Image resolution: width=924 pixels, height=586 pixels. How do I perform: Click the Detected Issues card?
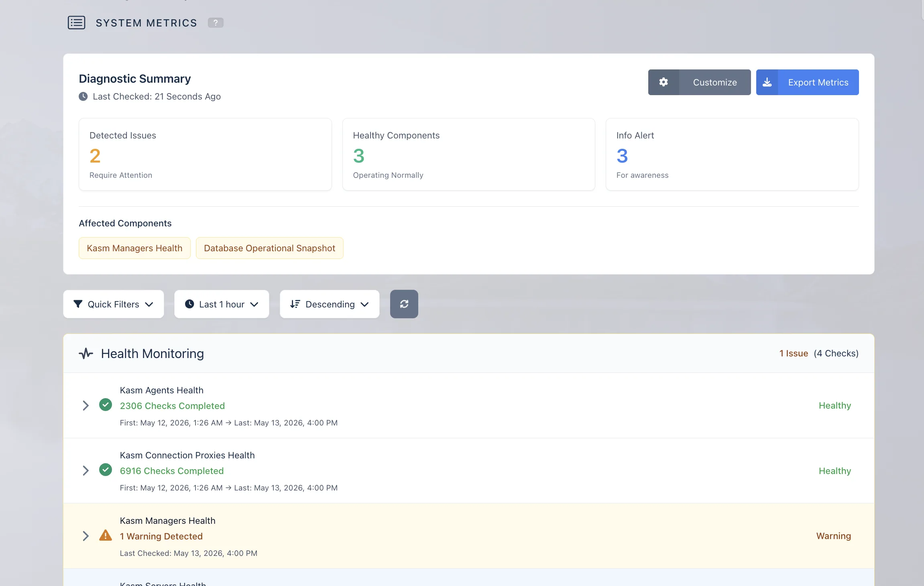pos(205,154)
